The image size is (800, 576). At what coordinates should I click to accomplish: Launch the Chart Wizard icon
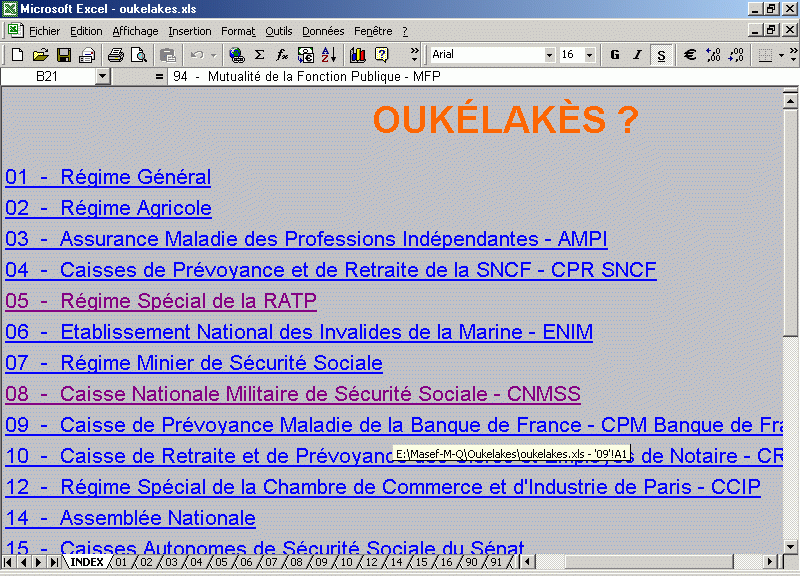tap(358, 55)
